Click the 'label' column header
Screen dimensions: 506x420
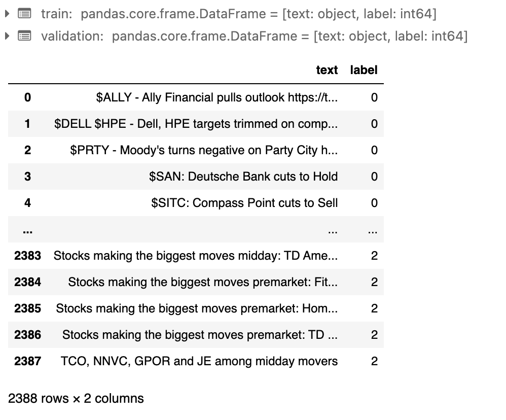364,70
